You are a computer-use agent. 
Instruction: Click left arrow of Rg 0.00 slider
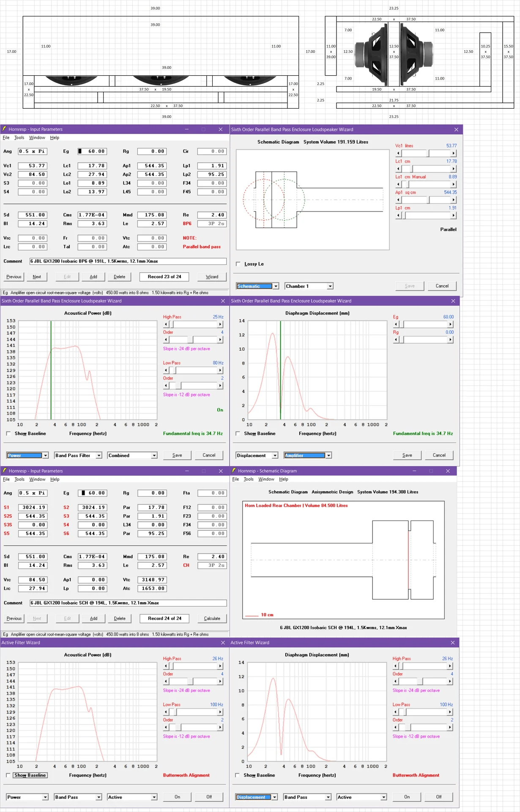396,340
